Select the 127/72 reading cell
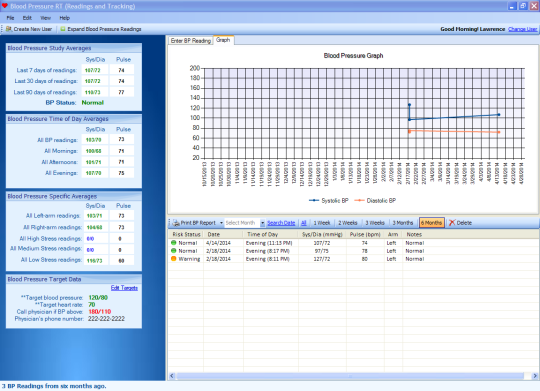Screen dimensions: 540x391 click(322, 259)
